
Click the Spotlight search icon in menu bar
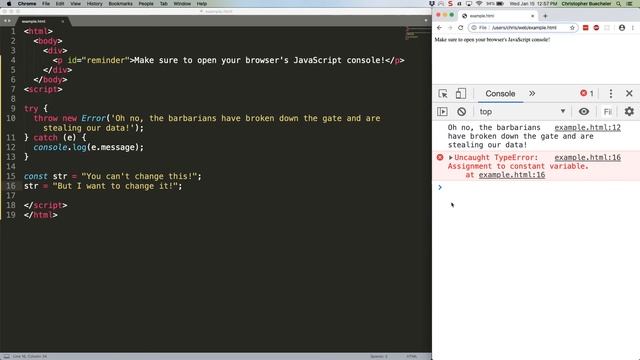pos(619,4)
